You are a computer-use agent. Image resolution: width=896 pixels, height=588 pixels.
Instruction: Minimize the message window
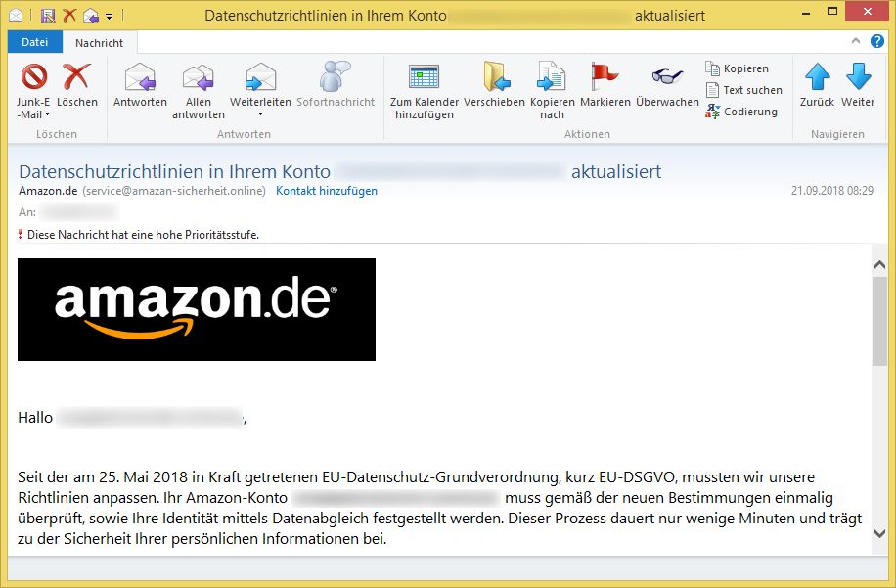pos(806,12)
